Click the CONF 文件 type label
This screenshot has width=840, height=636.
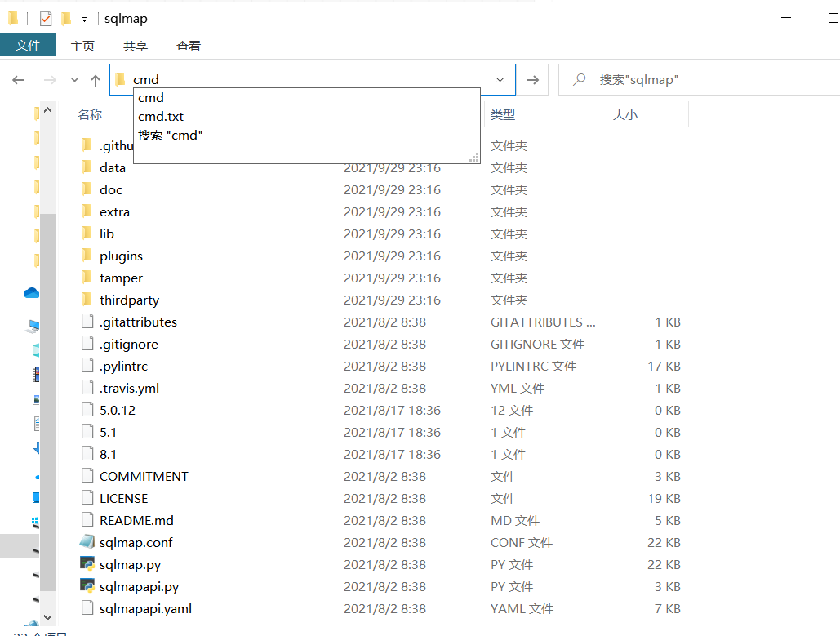(522, 543)
